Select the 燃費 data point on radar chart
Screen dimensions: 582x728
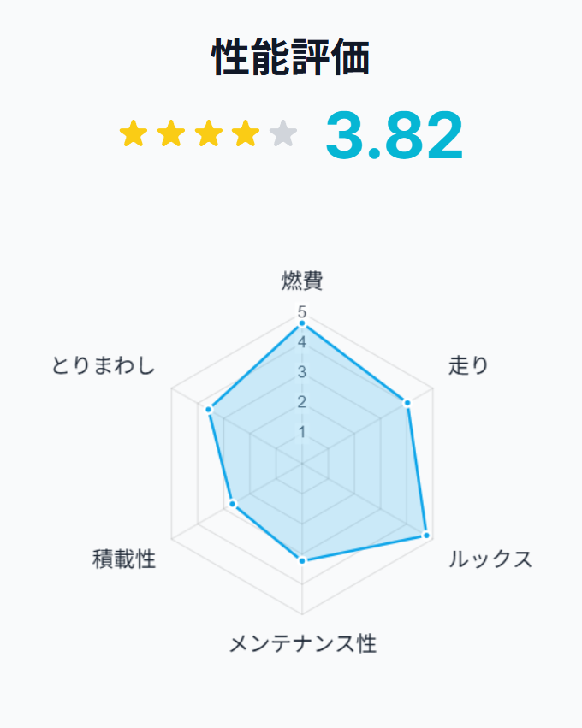[x=302, y=323]
